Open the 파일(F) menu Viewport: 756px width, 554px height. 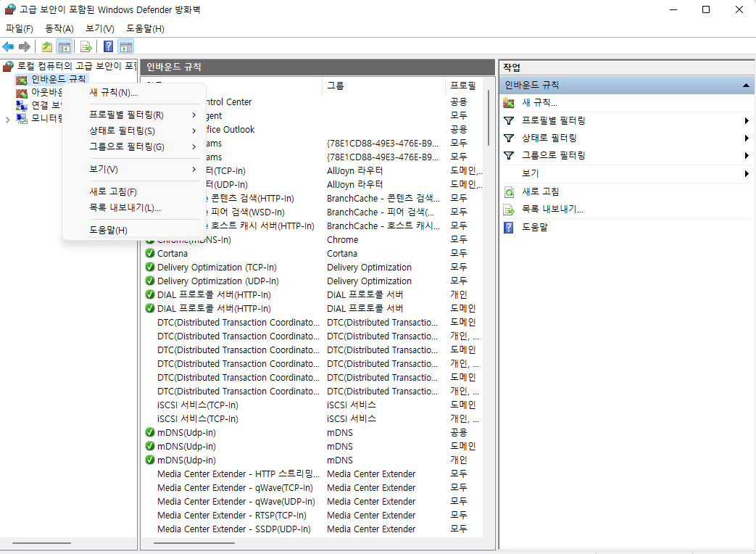(x=20, y=29)
